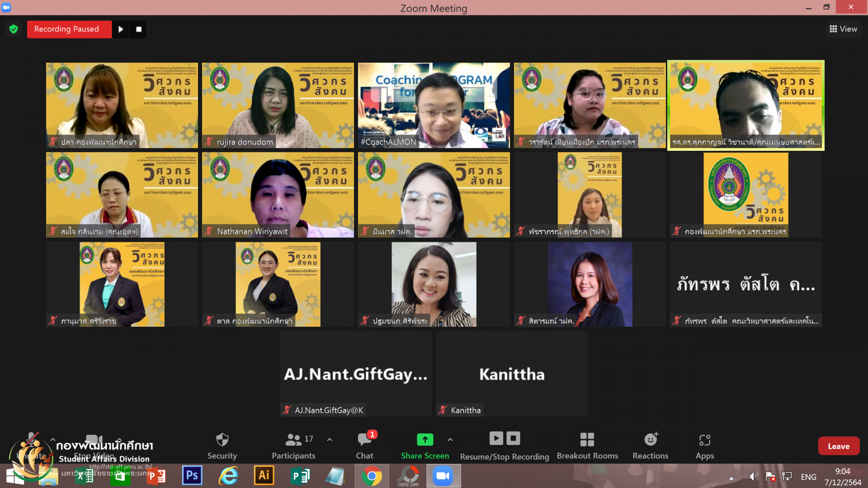Open the Participants panel
The width and height of the screenshot is (868, 488).
click(293, 446)
